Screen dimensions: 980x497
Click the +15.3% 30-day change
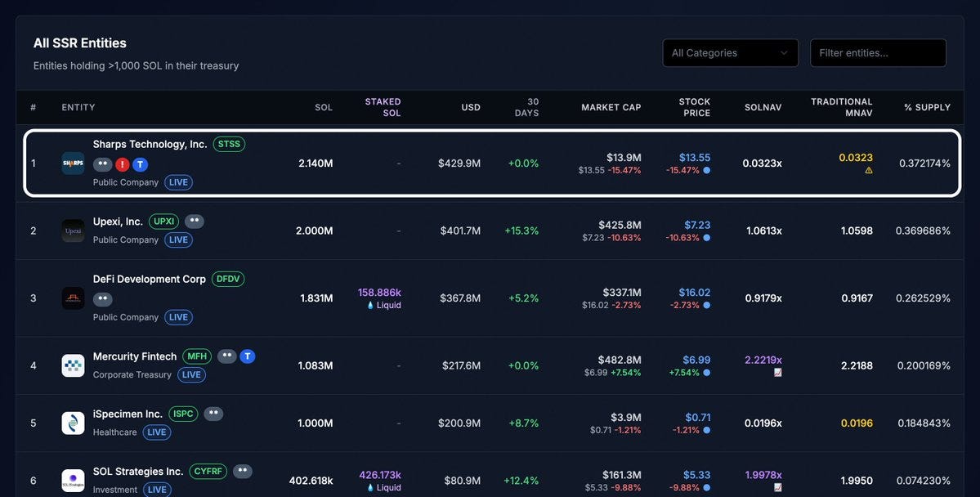point(521,231)
